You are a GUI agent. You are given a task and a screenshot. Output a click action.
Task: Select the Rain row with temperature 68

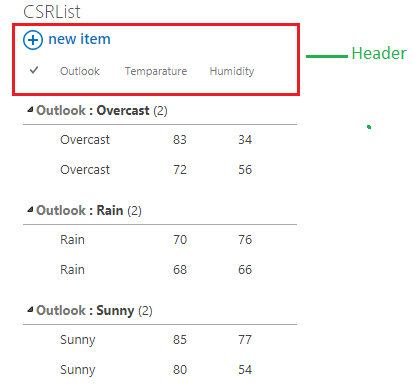click(160, 270)
